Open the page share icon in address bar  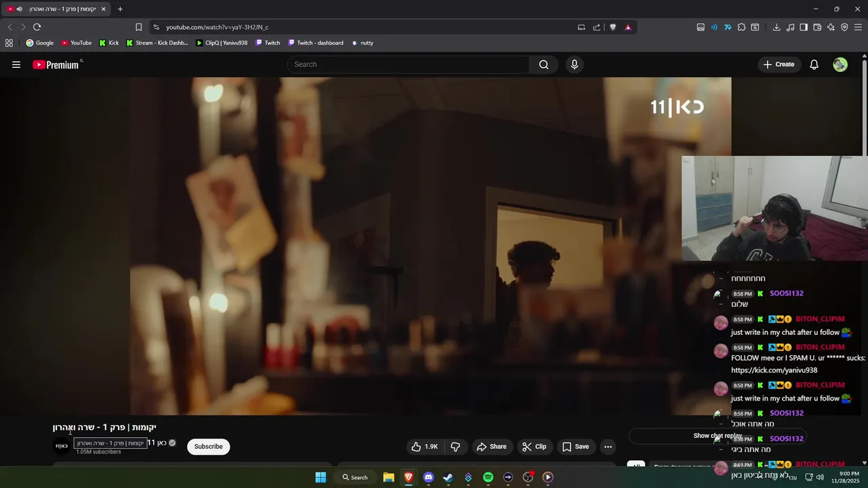coord(597,27)
